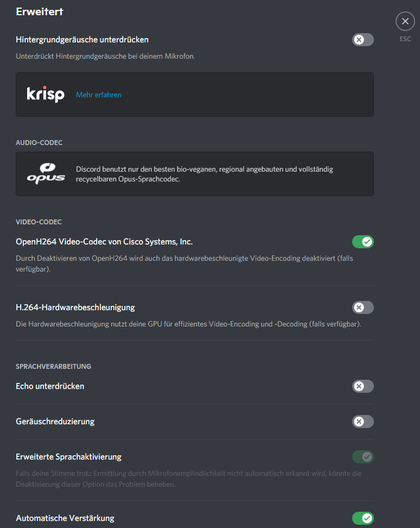
Task: Click the Krisp logo
Action: [x=46, y=95]
